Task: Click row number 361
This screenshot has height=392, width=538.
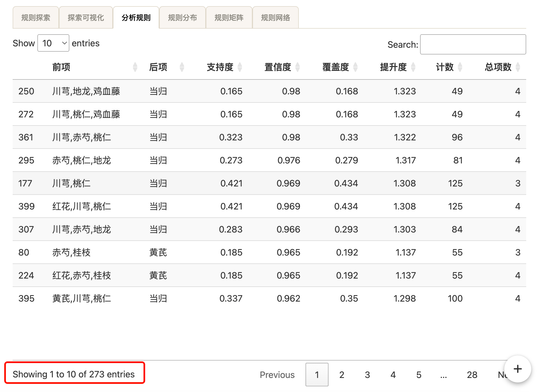Action: point(26,137)
